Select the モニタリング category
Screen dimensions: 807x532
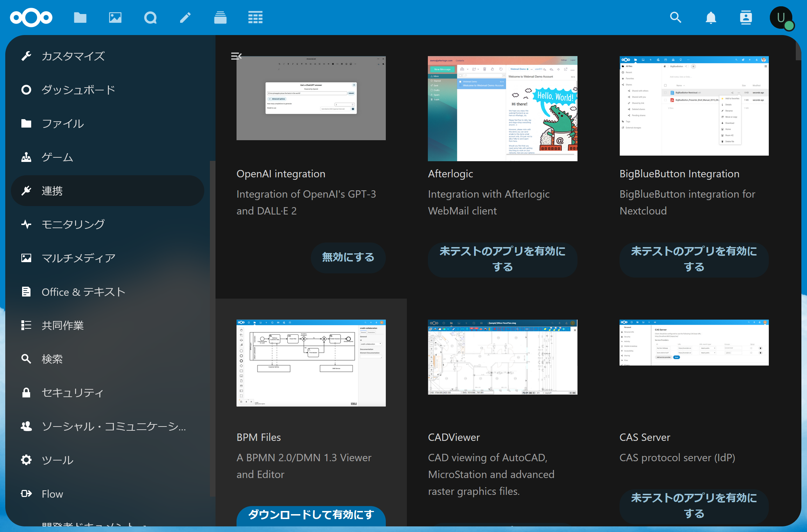[x=108, y=224]
